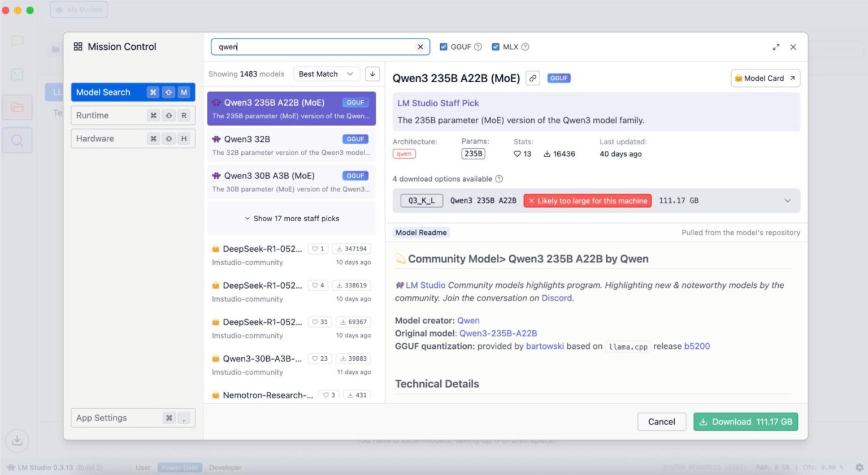This screenshot has width=868, height=475.
Task: Open GGUF help question mark icon
Action: tap(478, 47)
